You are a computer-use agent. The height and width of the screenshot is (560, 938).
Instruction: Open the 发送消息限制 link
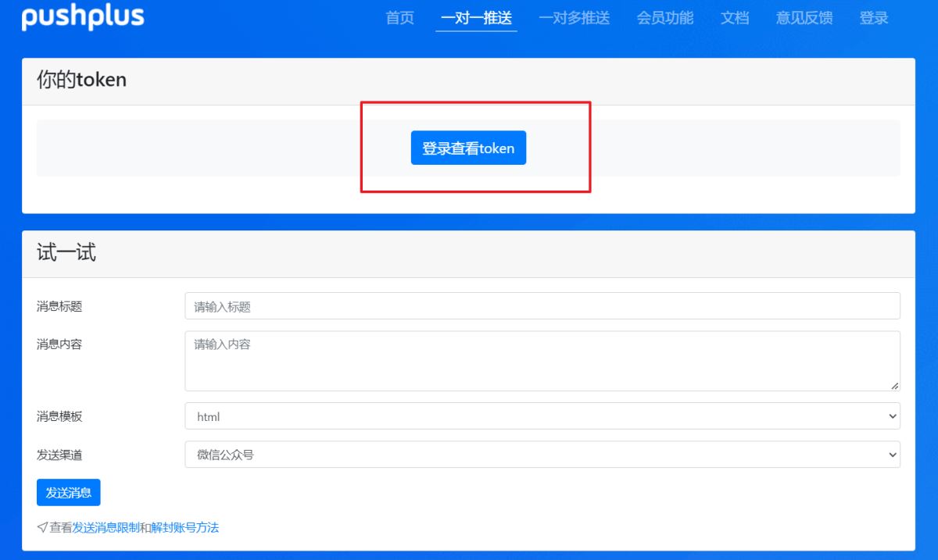pyautogui.click(x=106, y=528)
